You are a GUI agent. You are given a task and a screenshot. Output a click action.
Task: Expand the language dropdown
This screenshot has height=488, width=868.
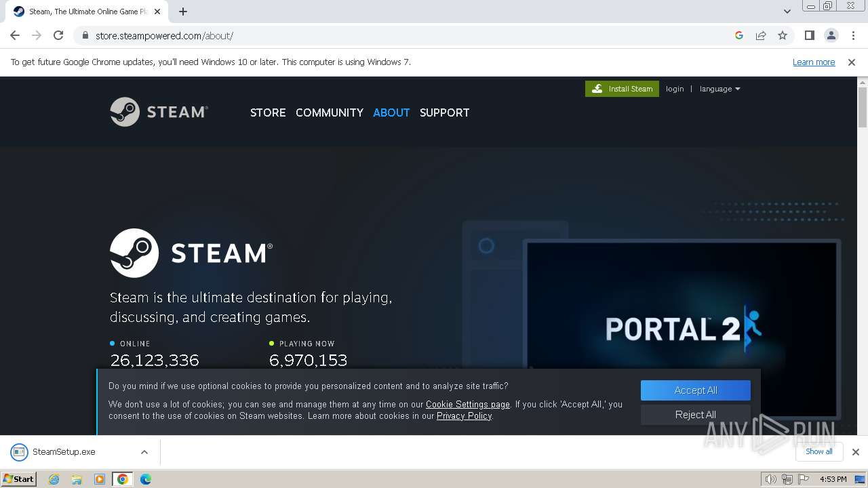point(719,89)
